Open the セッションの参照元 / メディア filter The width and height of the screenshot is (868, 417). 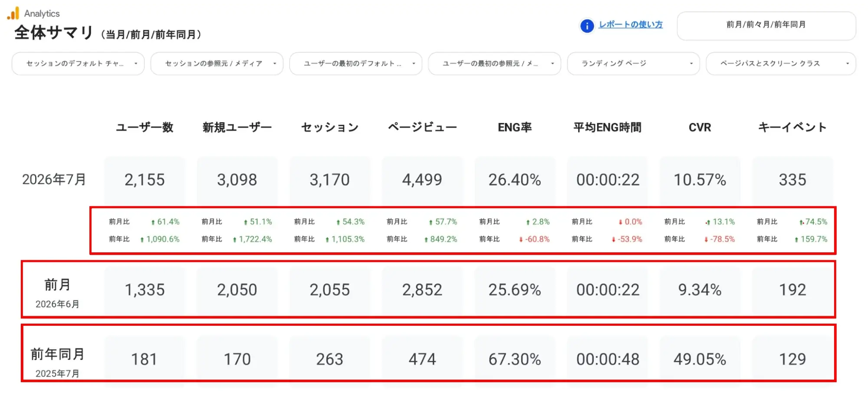pos(217,63)
